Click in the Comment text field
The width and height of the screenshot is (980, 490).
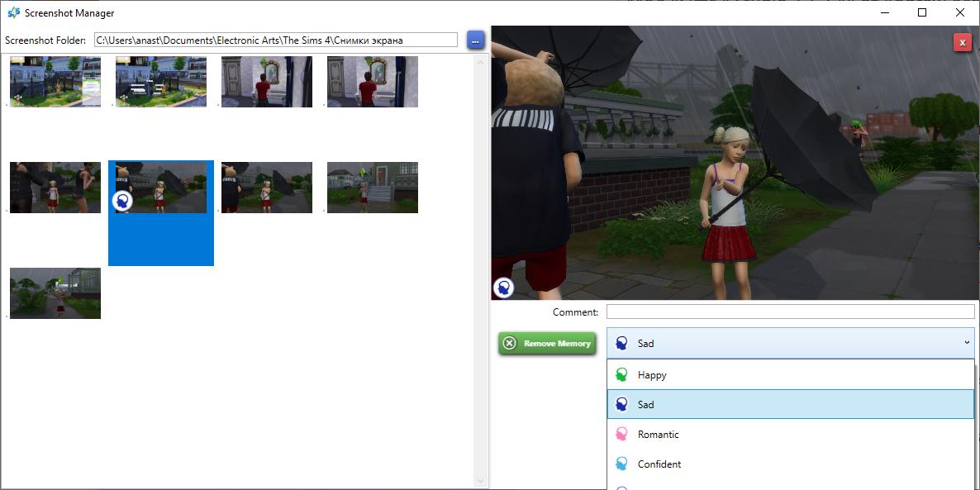[790, 312]
